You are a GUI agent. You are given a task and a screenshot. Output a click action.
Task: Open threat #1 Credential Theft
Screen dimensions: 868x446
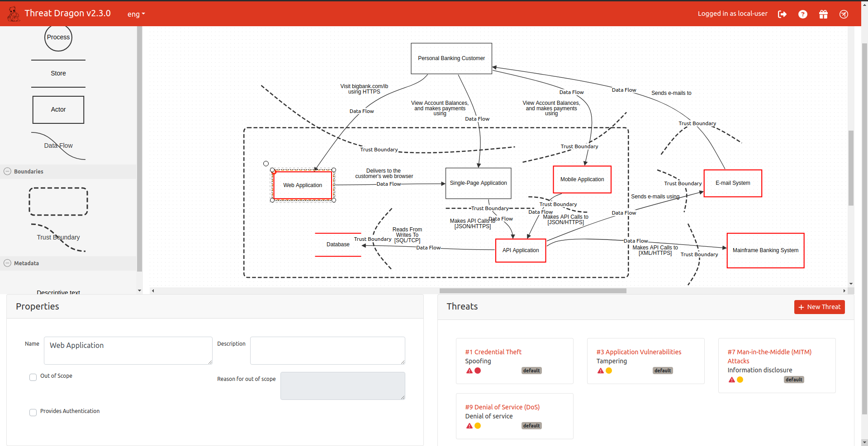(x=493, y=352)
